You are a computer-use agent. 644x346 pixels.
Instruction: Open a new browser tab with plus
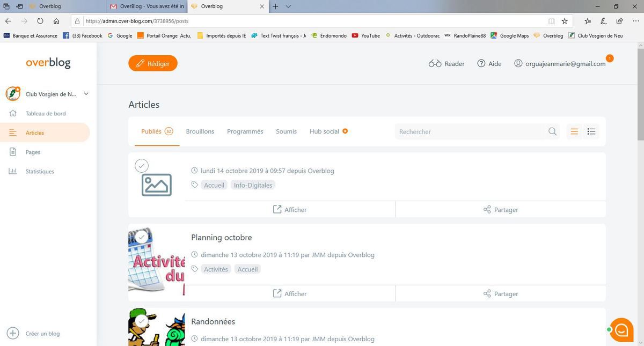tap(276, 6)
